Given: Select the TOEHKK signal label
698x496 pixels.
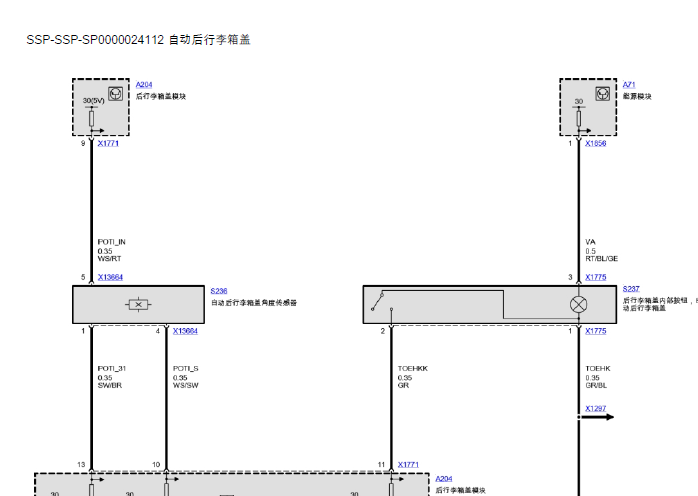Looking at the screenshot, I should [413, 369].
